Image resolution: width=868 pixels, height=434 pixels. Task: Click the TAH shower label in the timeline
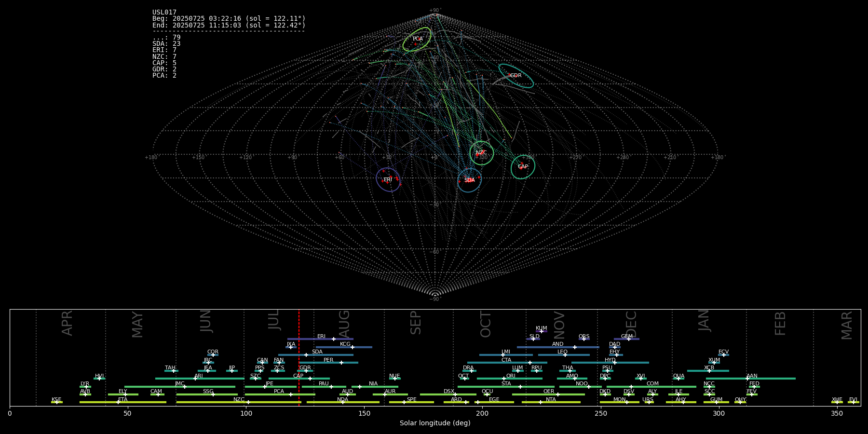170,368
